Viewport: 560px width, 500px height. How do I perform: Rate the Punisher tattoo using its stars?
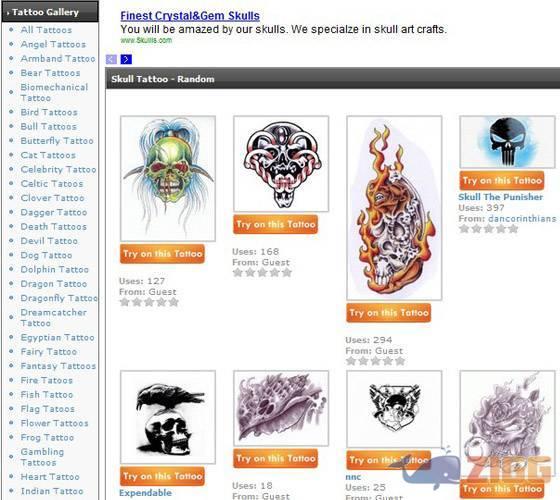[488, 229]
